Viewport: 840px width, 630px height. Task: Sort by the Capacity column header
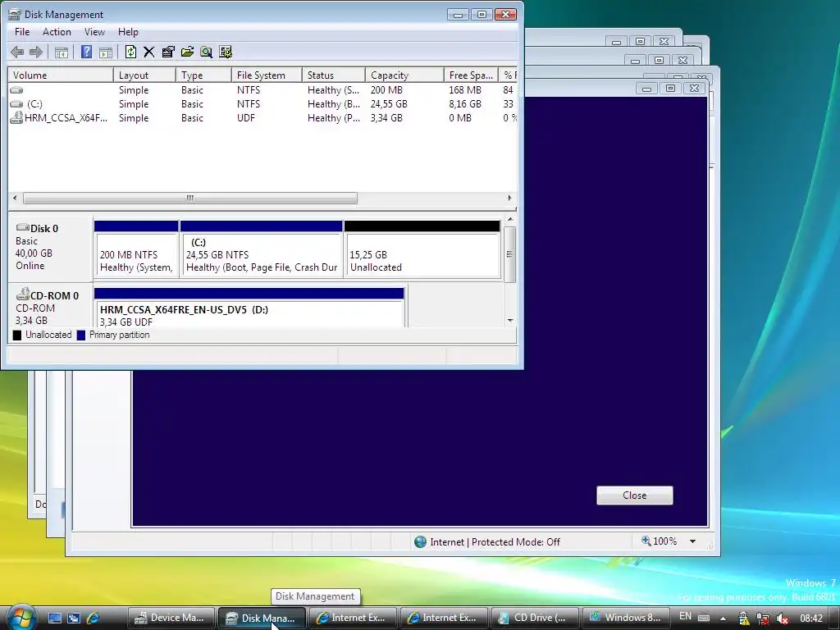click(x=404, y=75)
